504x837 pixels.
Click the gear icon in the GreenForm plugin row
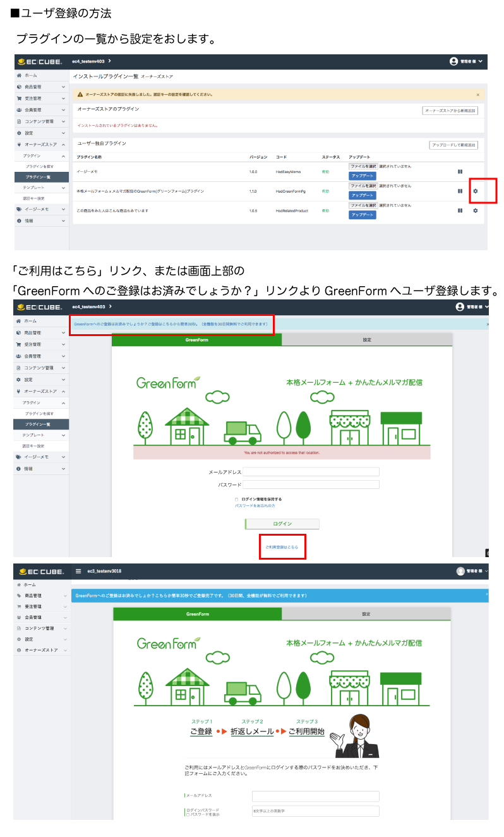[476, 191]
